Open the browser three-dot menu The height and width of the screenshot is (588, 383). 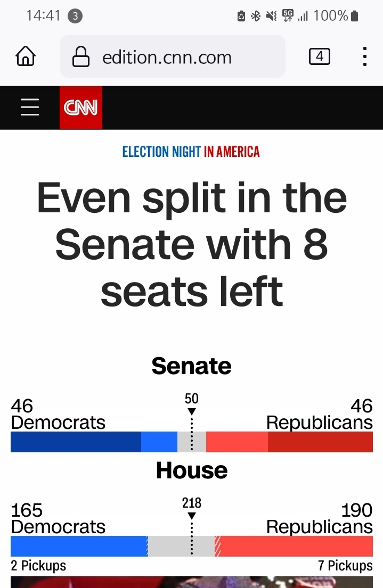pyautogui.click(x=364, y=56)
